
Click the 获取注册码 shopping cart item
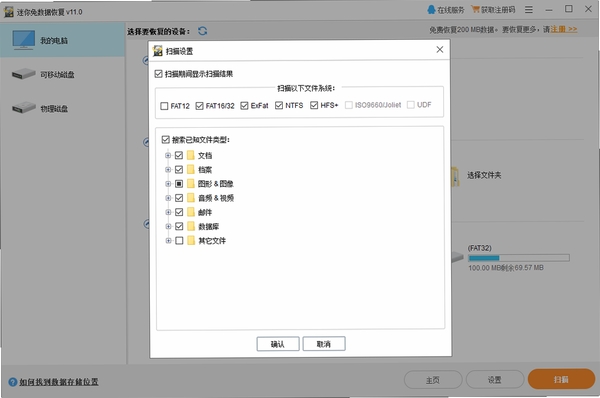(493, 10)
